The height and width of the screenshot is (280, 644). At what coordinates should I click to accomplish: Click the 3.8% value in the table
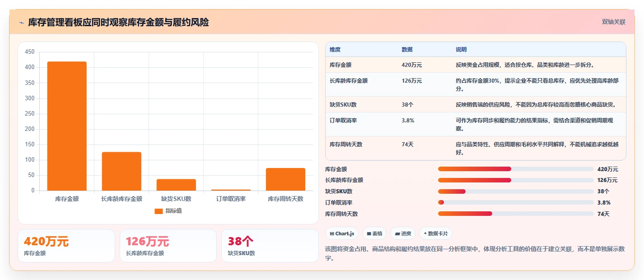point(408,121)
